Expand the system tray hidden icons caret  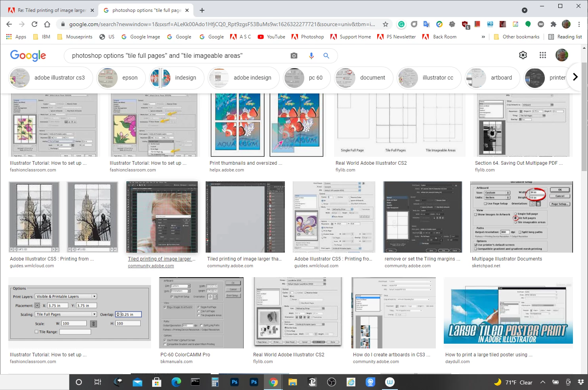click(543, 382)
